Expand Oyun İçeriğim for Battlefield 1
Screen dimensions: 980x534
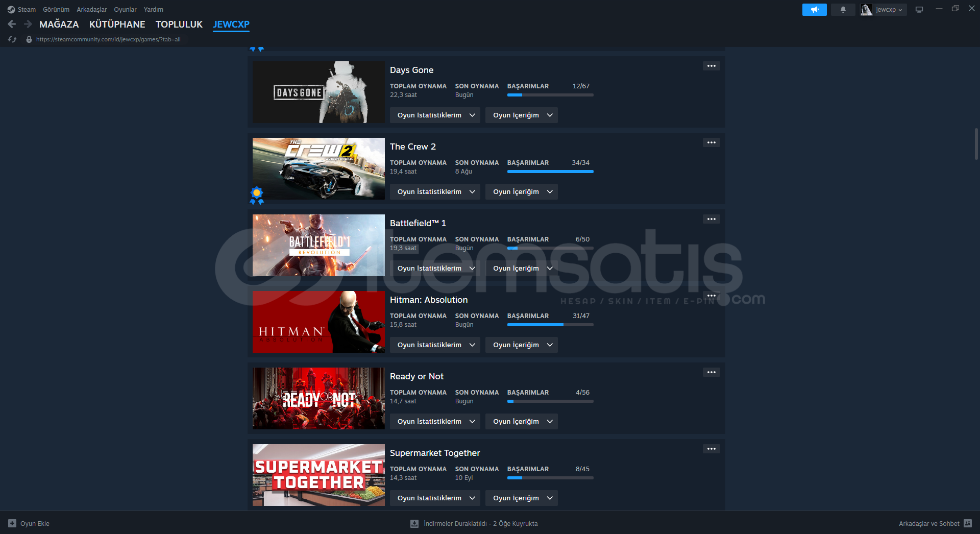click(522, 269)
